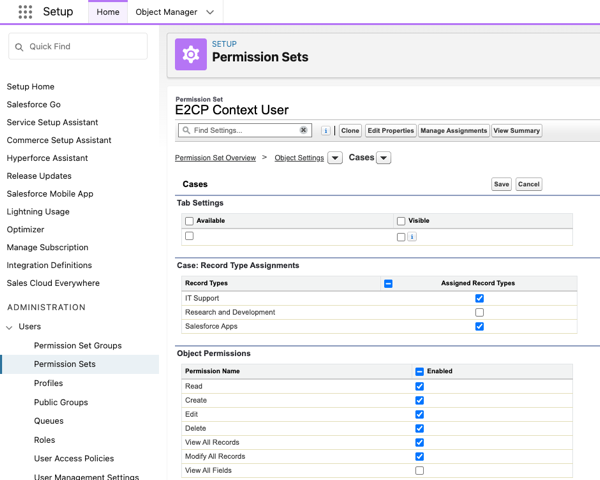Screen dimensions: 600x480
Task: Toggle the Enabled select-all box in Object Permissions
Action: (x=419, y=371)
